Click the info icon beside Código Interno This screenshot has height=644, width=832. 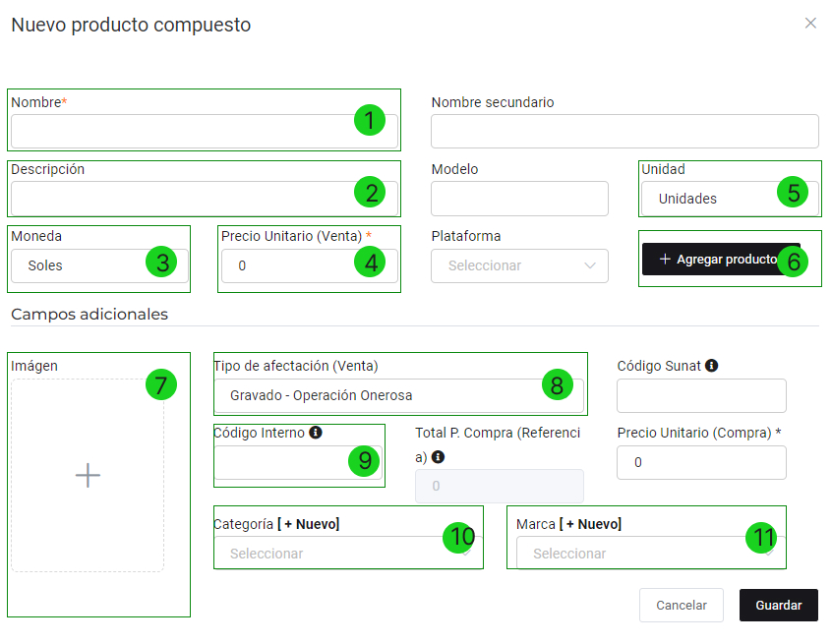pos(316,433)
